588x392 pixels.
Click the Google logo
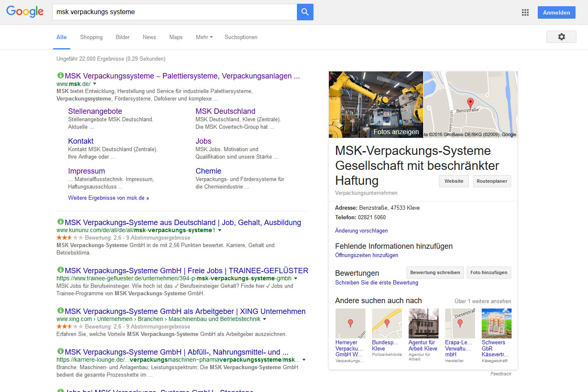25,12
